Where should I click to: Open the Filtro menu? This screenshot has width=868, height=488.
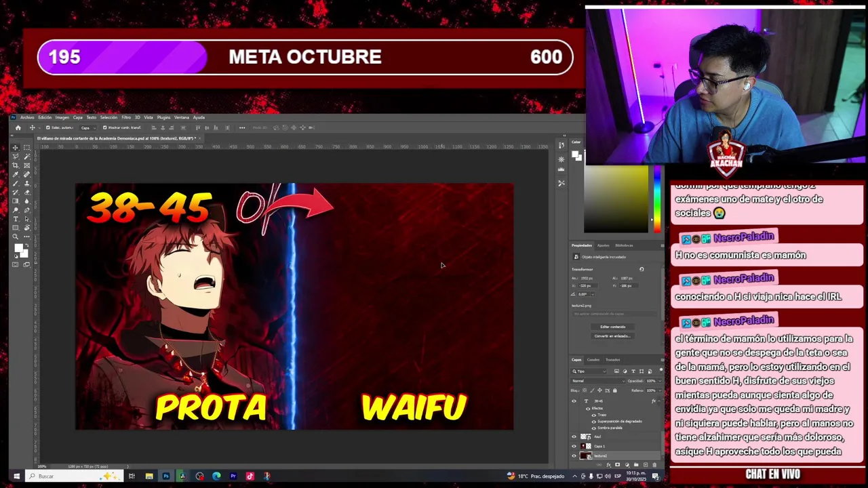tap(126, 117)
